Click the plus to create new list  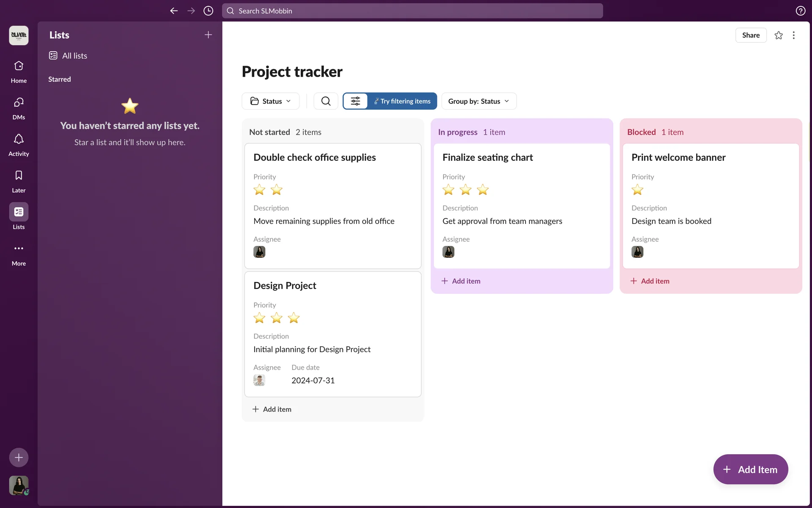click(208, 35)
